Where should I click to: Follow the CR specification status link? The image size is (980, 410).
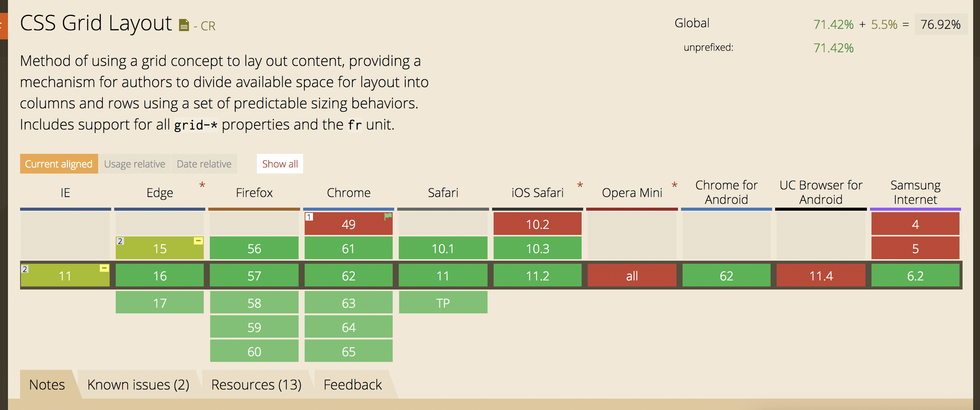[x=208, y=26]
